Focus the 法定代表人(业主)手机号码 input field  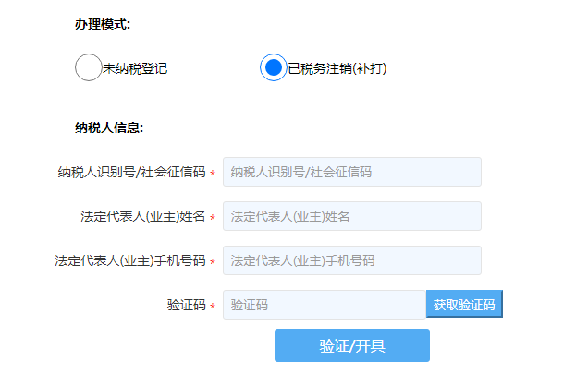(x=351, y=260)
